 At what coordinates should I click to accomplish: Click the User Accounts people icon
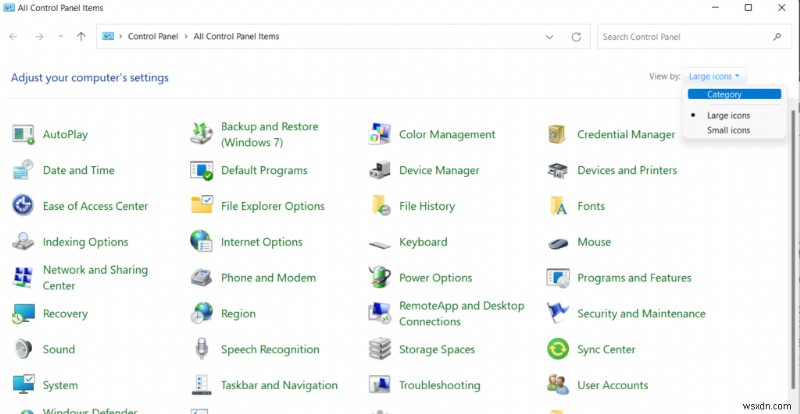(558, 384)
